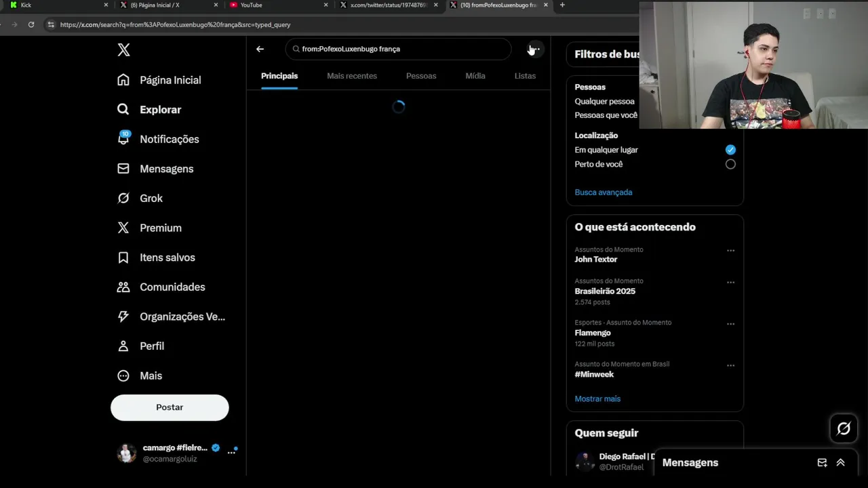Switch to the Kick browser tab
The width and height of the screenshot is (868, 488).
point(58,5)
